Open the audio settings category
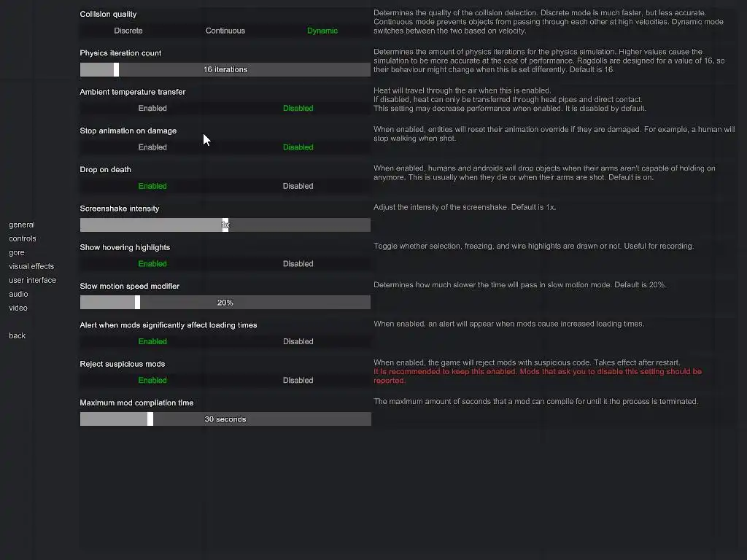Viewport: 747px width, 560px height. [18, 294]
